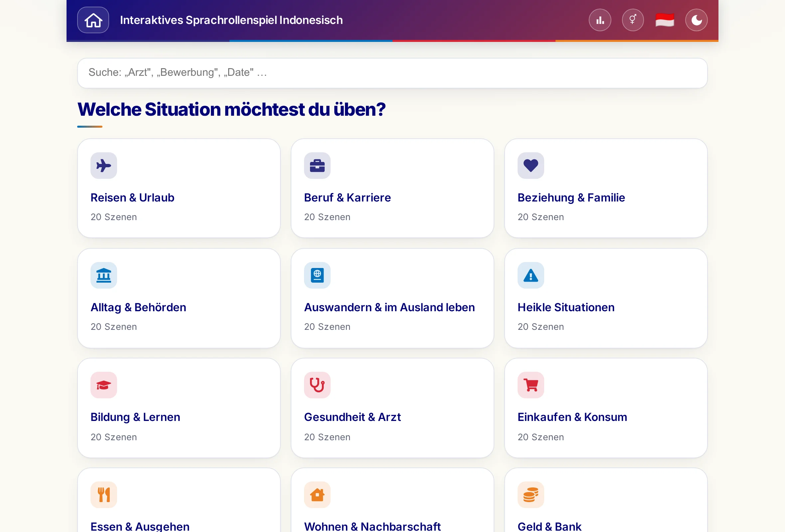Click the shopping cart icon for Einkaufen
Viewport: 785px width, 532px height.
click(531, 385)
